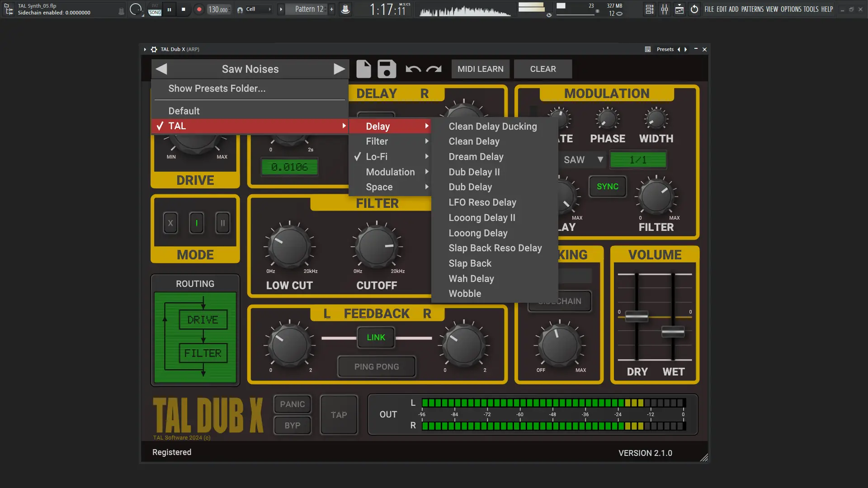Click the LOW CUT filter knob

[x=289, y=247]
